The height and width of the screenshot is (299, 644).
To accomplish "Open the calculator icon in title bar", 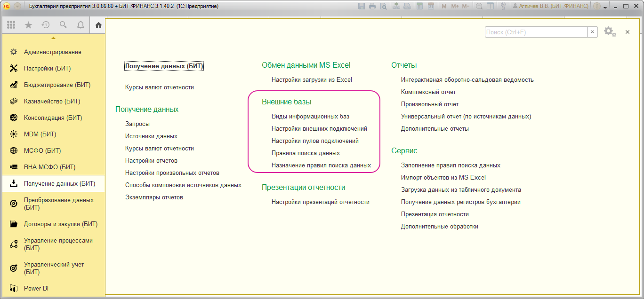I will [x=419, y=6].
